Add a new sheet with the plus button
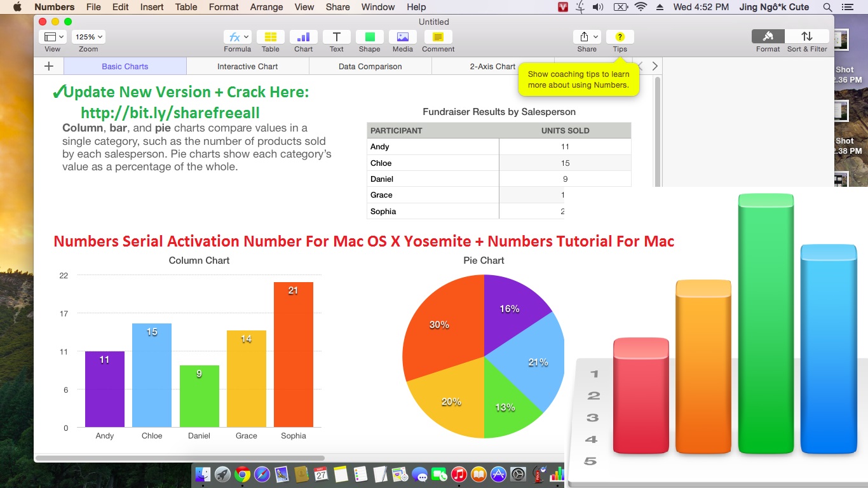This screenshot has width=868, height=488. pos(48,66)
